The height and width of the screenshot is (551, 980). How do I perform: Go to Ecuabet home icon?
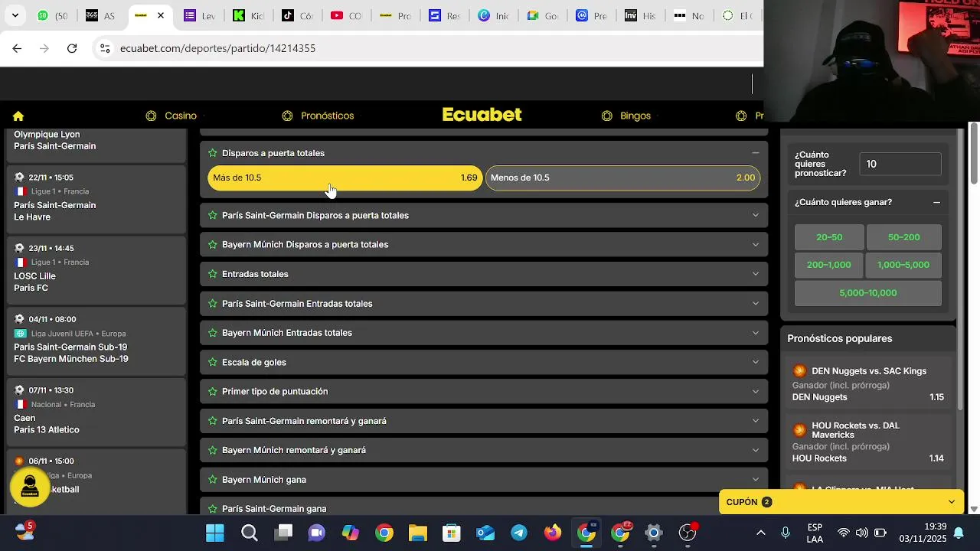18,116
